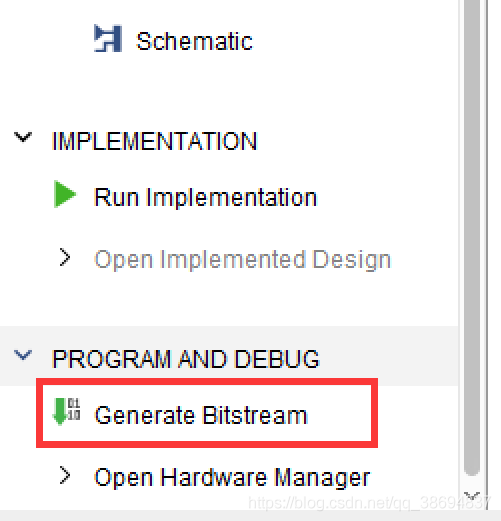This screenshot has width=501, height=521.
Task: Click the blue Schematic icon
Action: pos(108,38)
